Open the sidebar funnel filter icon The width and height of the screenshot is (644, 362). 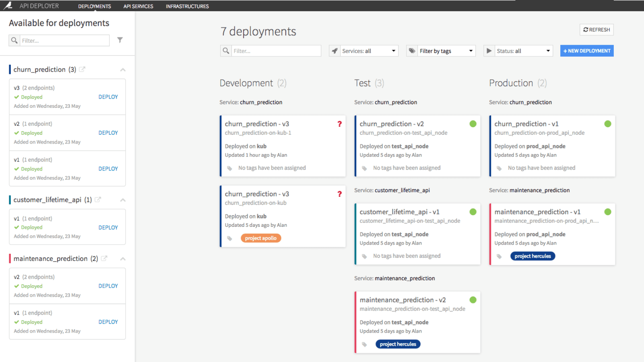pos(120,40)
